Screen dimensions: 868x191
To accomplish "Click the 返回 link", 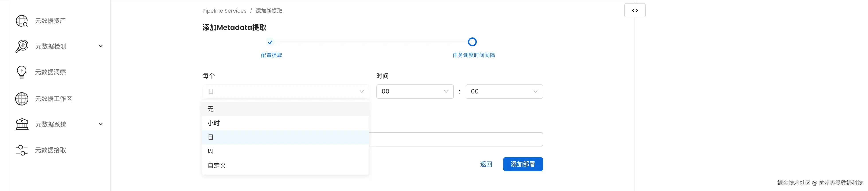I will 486,164.
